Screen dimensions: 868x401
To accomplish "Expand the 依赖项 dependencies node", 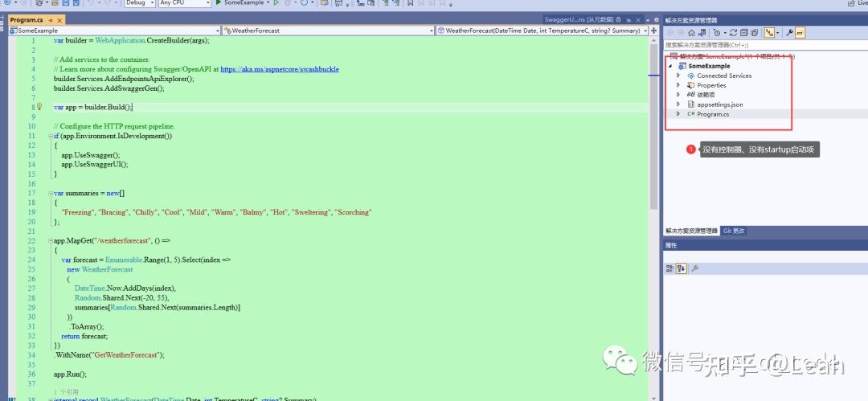I will pos(678,95).
